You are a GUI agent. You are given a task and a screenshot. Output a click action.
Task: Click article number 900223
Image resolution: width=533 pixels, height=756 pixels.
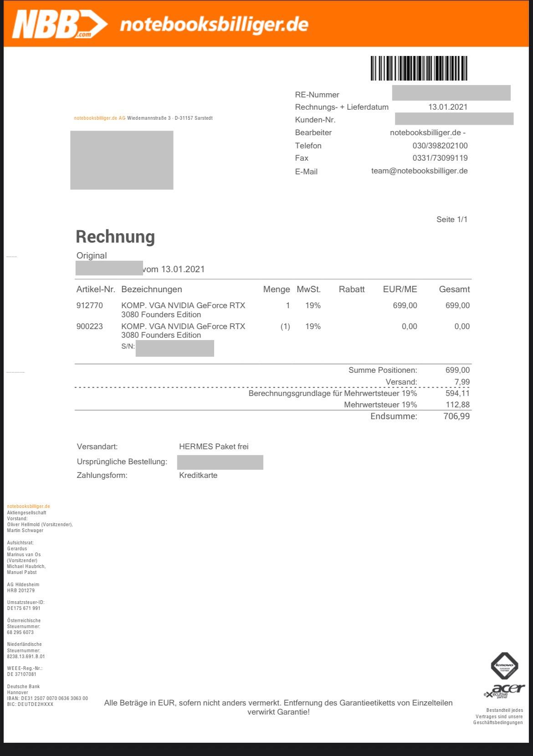point(90,326)
